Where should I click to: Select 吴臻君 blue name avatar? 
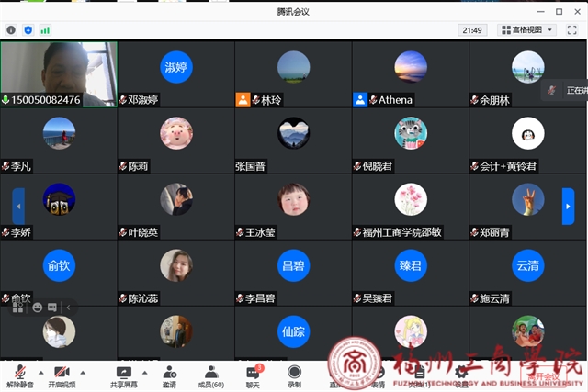coord(411,265)
